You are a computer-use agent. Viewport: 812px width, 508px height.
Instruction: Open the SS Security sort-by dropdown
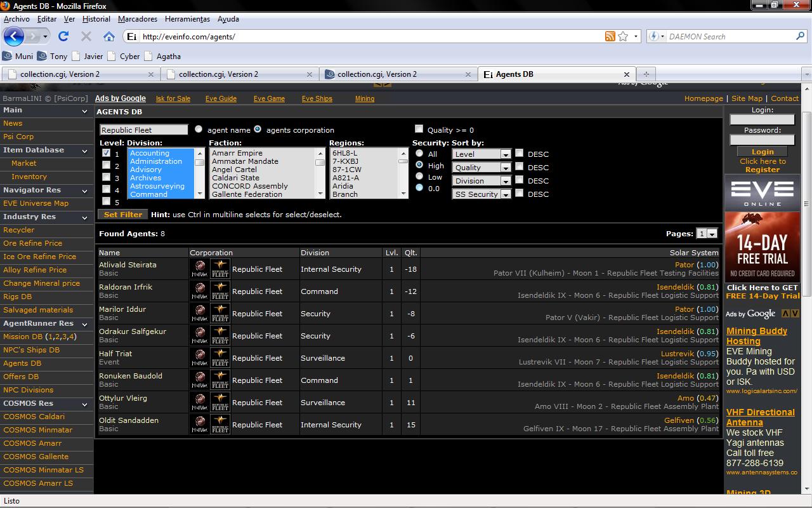click(x=481, y=194)
